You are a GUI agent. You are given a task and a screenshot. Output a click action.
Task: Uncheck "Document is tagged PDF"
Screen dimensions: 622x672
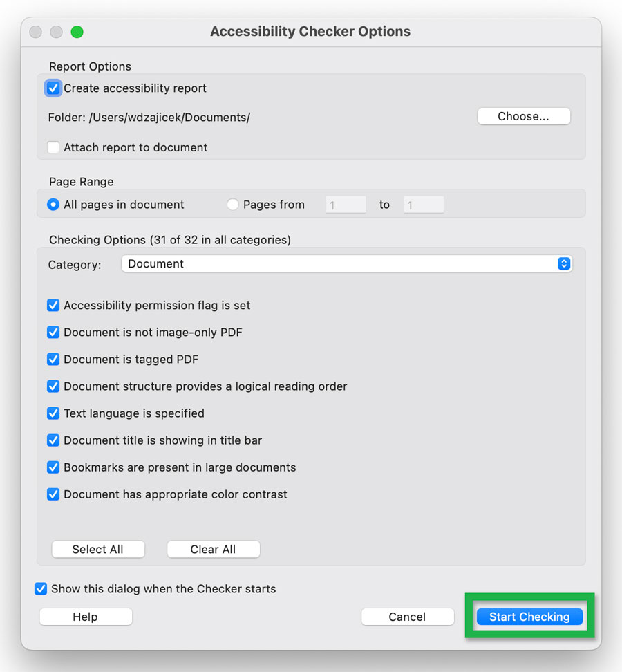pyautogui.click(x=53, y=359)
